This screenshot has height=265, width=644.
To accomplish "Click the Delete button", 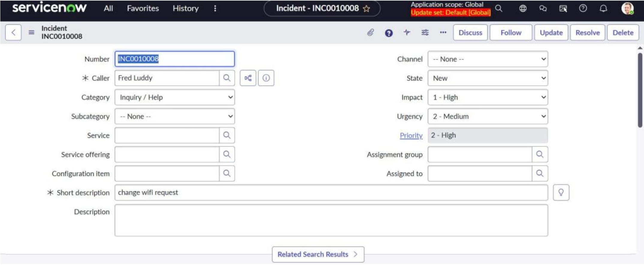I will click(623, 33).
